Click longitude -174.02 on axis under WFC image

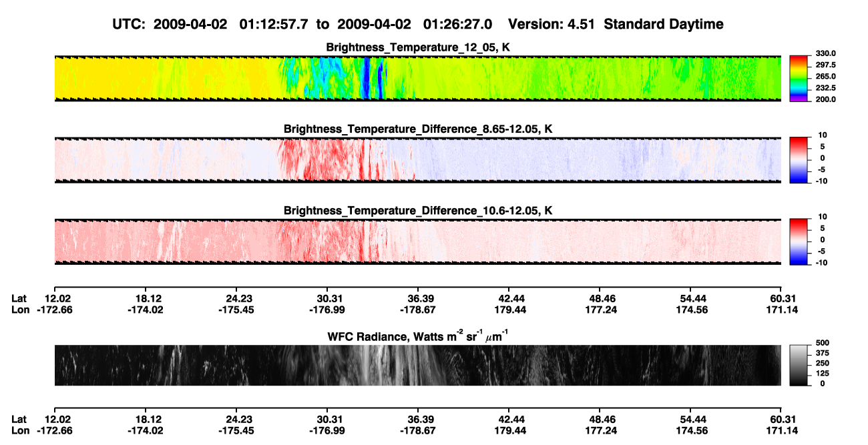click(x=146, y=430)
